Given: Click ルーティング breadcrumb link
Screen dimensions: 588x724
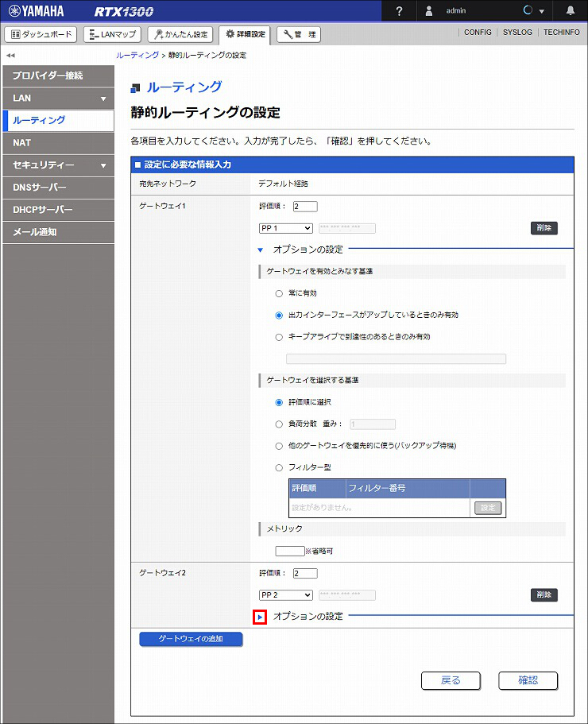Looking at the screenshot, I should click(x=137, y=55).
